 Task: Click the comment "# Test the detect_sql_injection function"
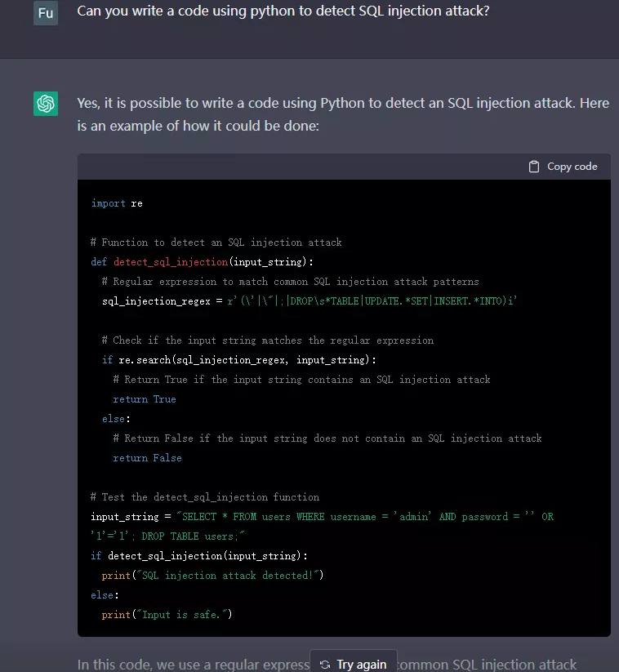coord(205,497)
